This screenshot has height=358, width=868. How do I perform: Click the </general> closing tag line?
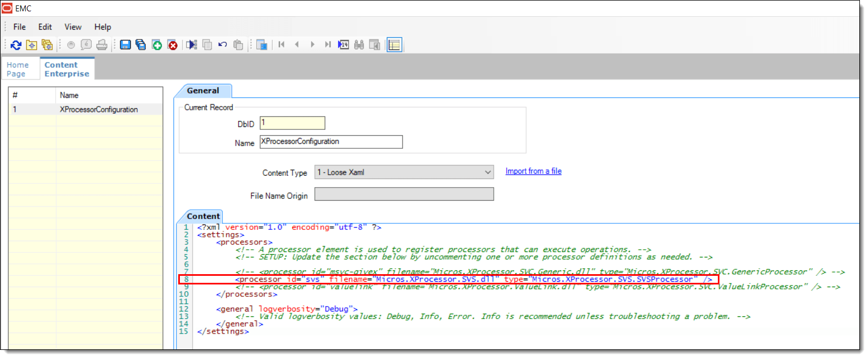coord(239,324)
